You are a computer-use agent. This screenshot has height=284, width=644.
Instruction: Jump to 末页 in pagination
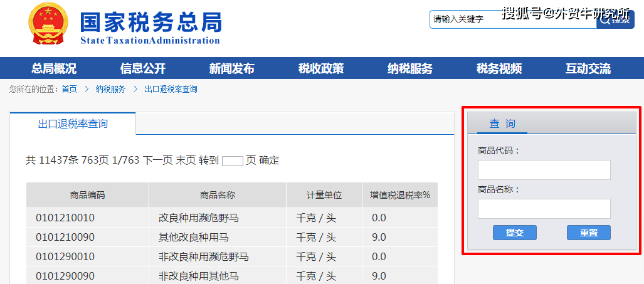point(186,160)
